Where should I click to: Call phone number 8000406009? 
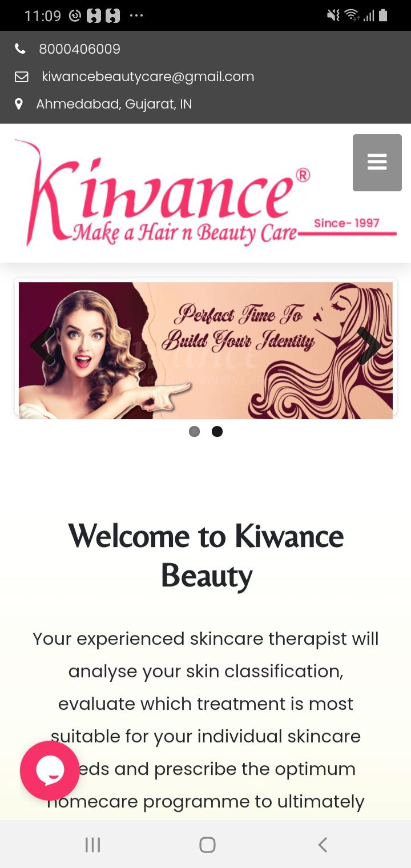point(79,49)
